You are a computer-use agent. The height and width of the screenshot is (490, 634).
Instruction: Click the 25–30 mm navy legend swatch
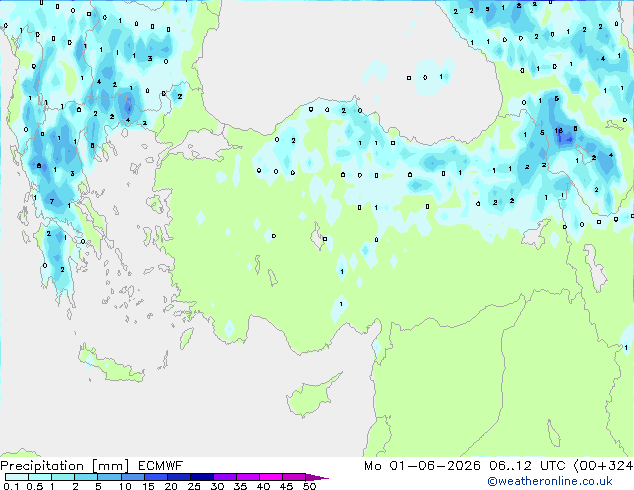click(202, 477)
